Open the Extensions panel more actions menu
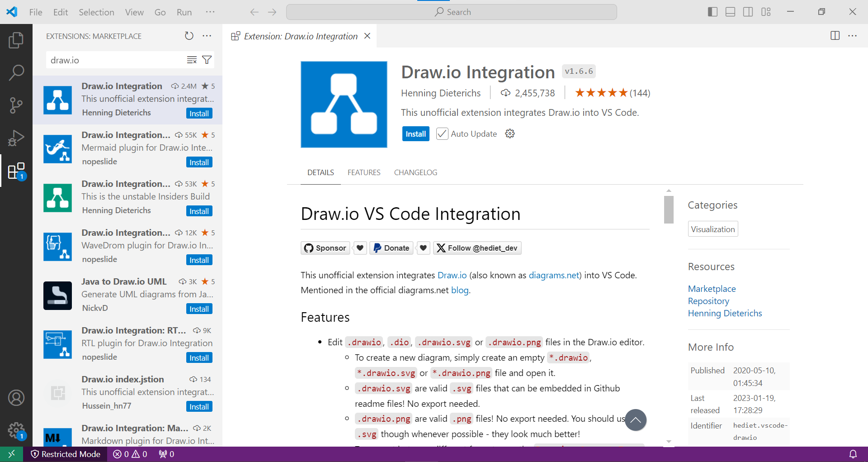The image size is (868, 462). point(207,36)
